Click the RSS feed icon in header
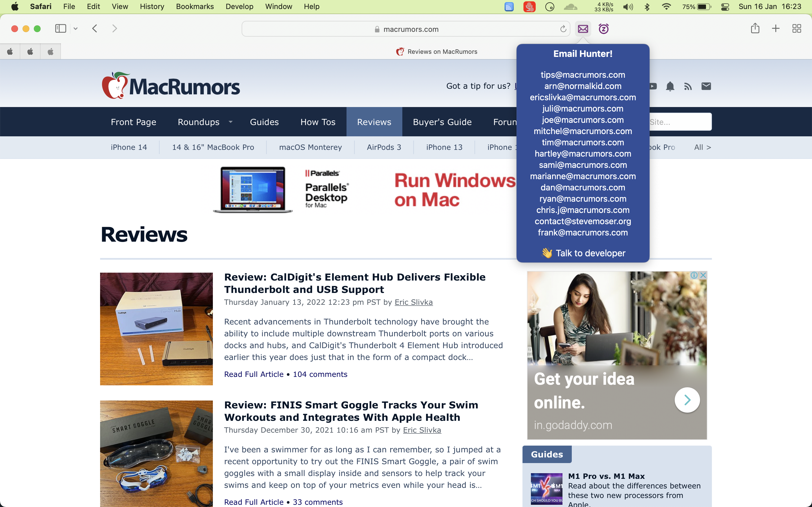This screenshot has width=812, height=507. (688, 86)
